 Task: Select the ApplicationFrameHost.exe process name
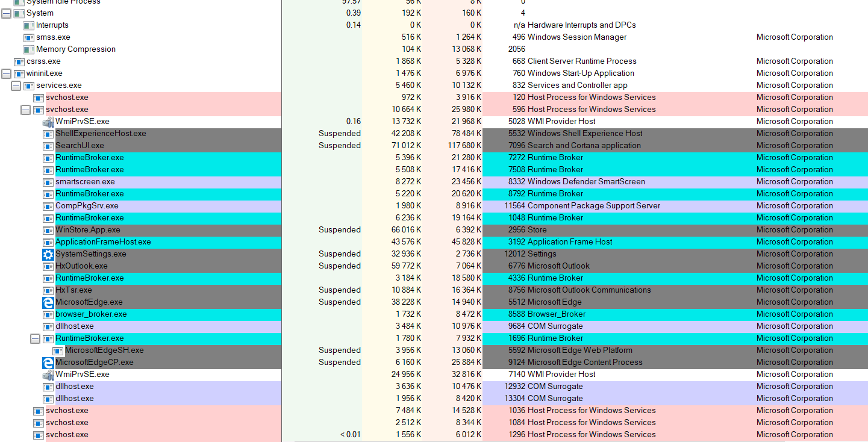(103, 242)
